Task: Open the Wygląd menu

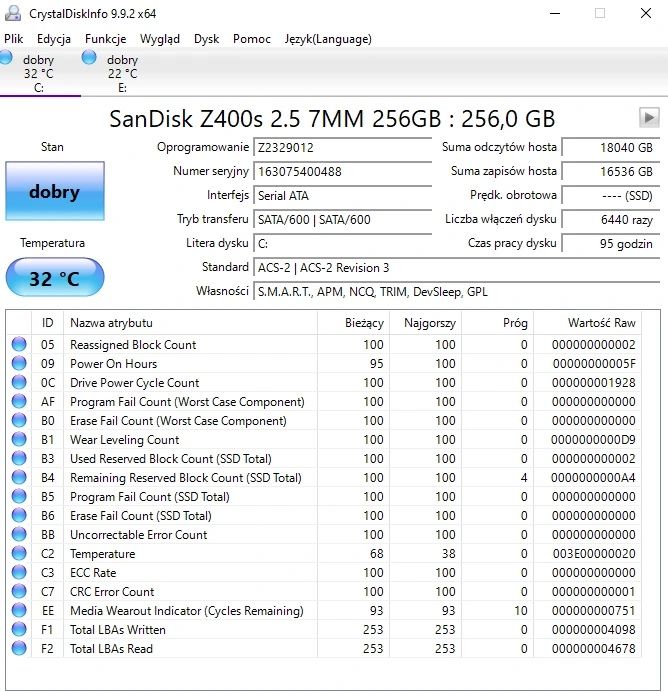Action: pyautogui.click(x=160, y=39)
